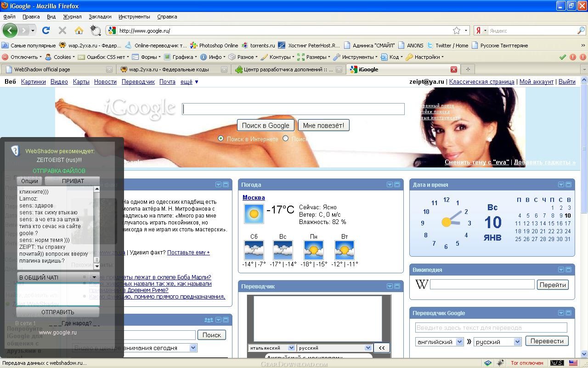The width and height of the screenshot is (588, 368).
Task: Click the rightmost red error indicator icon
Action: pos(582,57)
